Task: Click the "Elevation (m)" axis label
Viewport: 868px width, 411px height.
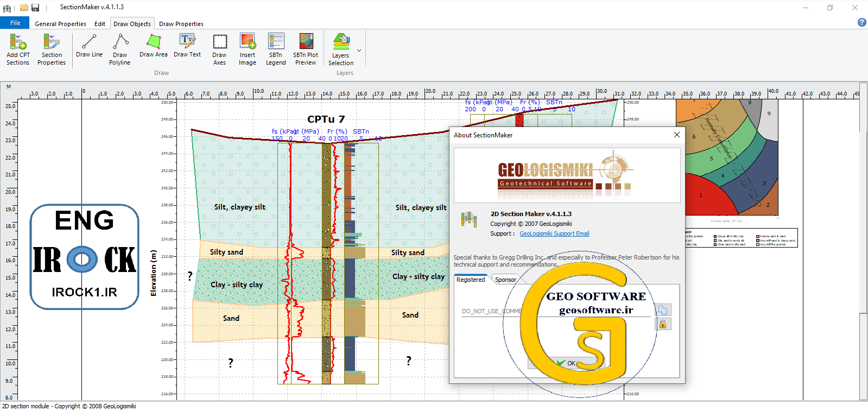Action: click(153, 273)
